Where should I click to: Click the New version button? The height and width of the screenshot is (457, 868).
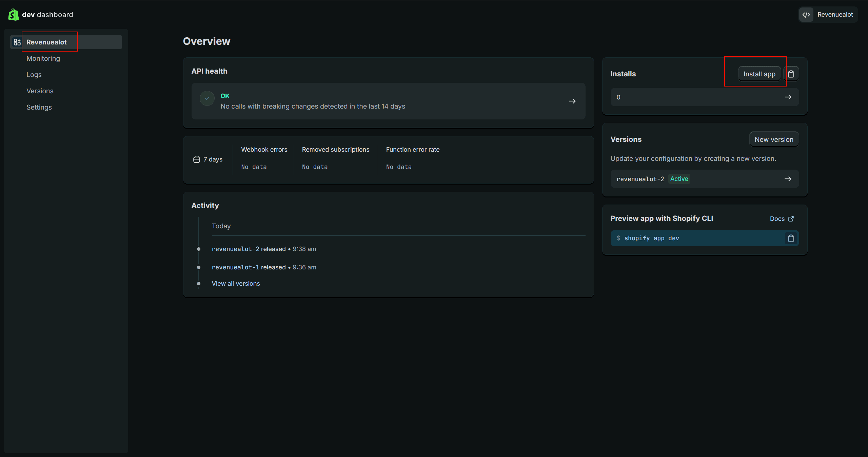774,139
